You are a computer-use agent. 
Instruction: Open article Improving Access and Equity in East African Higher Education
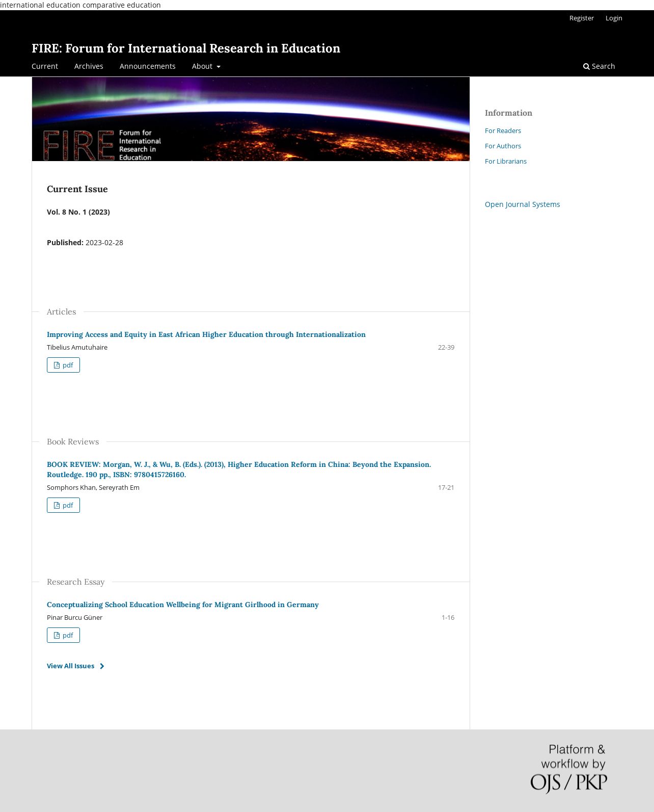(x=206, y=334)
